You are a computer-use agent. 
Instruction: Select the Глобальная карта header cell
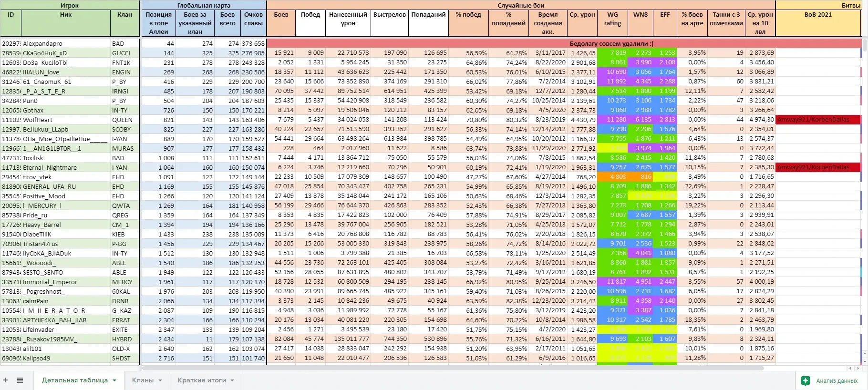click(x=204, y=5)
